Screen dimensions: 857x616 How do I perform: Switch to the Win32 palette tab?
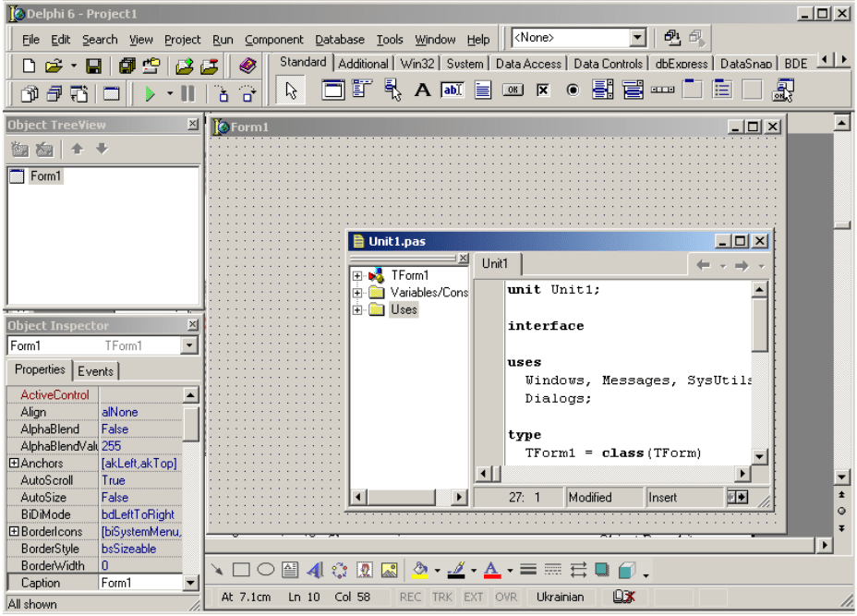tap(417, 64)
